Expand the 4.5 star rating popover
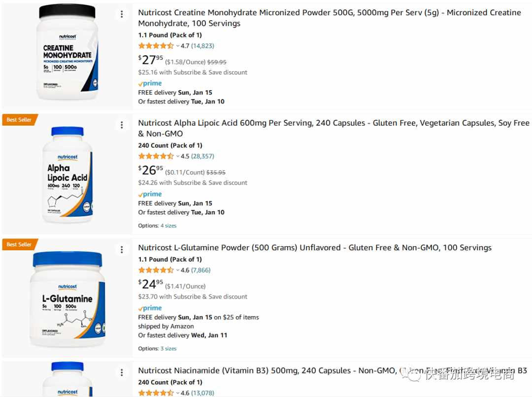 click(159, 156)
